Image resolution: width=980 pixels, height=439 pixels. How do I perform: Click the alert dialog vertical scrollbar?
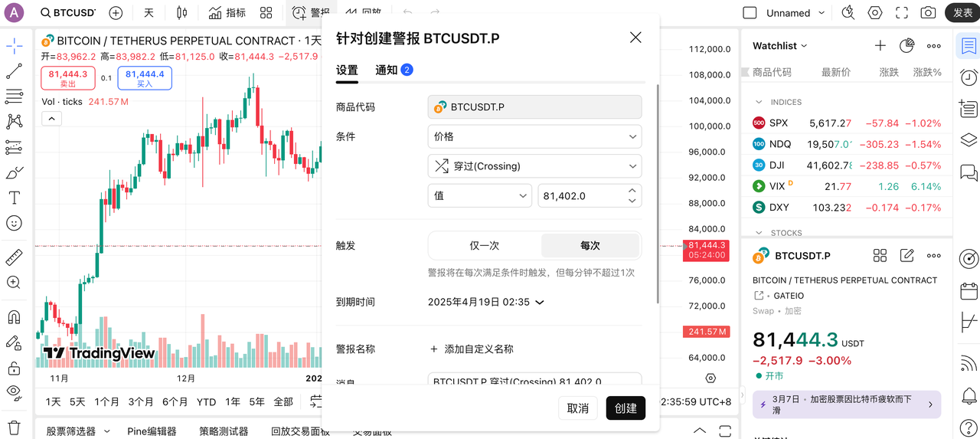pyautogui.click(x=658, y=192)
